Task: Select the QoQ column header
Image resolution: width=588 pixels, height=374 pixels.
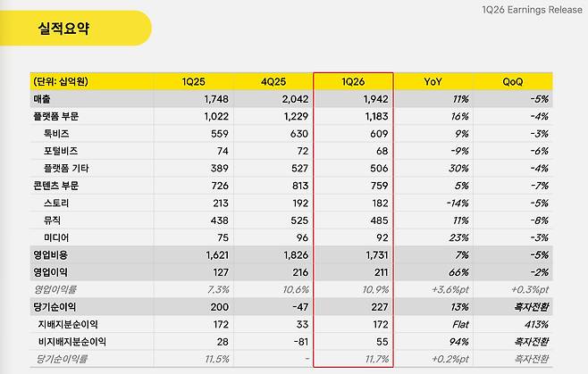Action: 513,82
